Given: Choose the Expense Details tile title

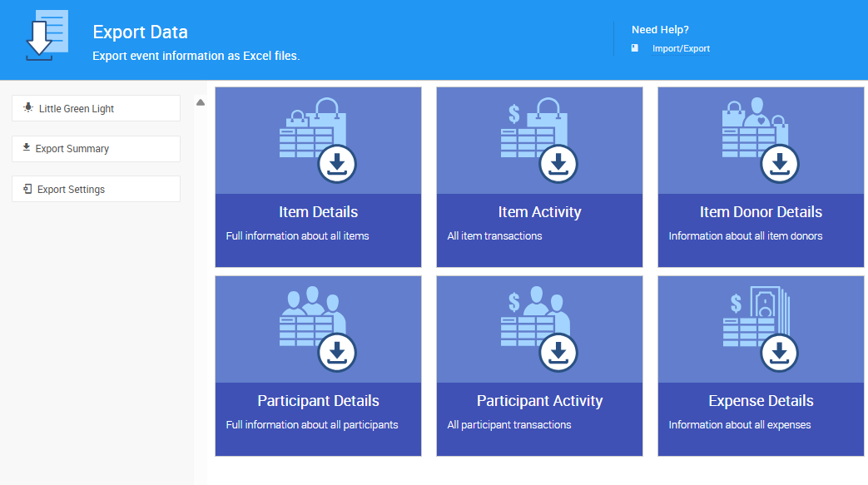Looking at the screenshot, I should (761, 401).
